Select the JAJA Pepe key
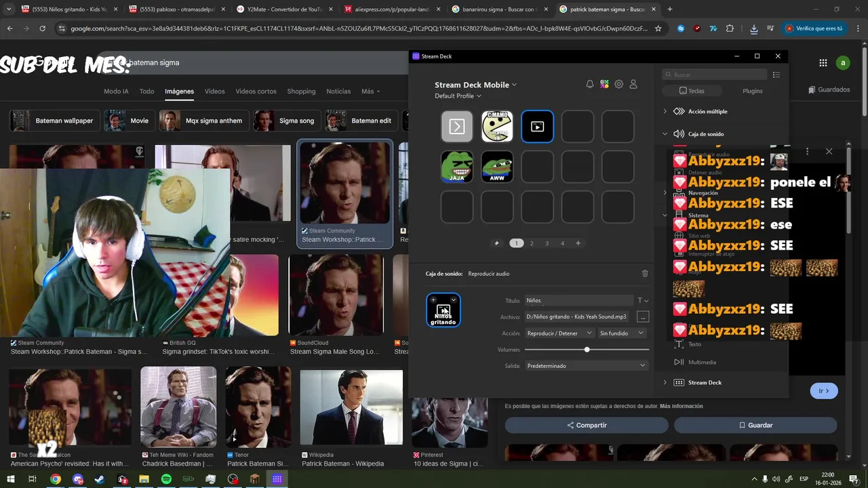Viewport: 868px width, 488px height. pyautogui.click(x=457, y=167)
